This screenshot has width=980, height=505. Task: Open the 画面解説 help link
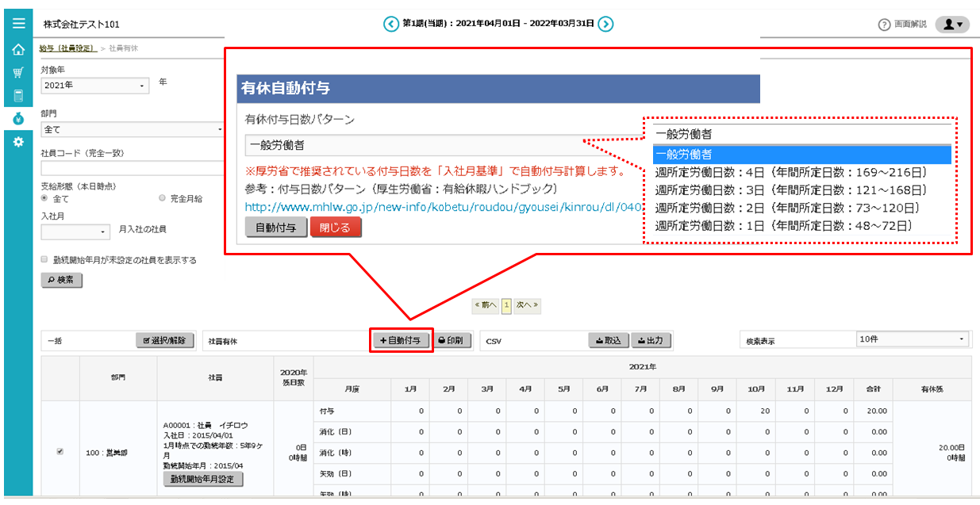(x=902, y=25)
